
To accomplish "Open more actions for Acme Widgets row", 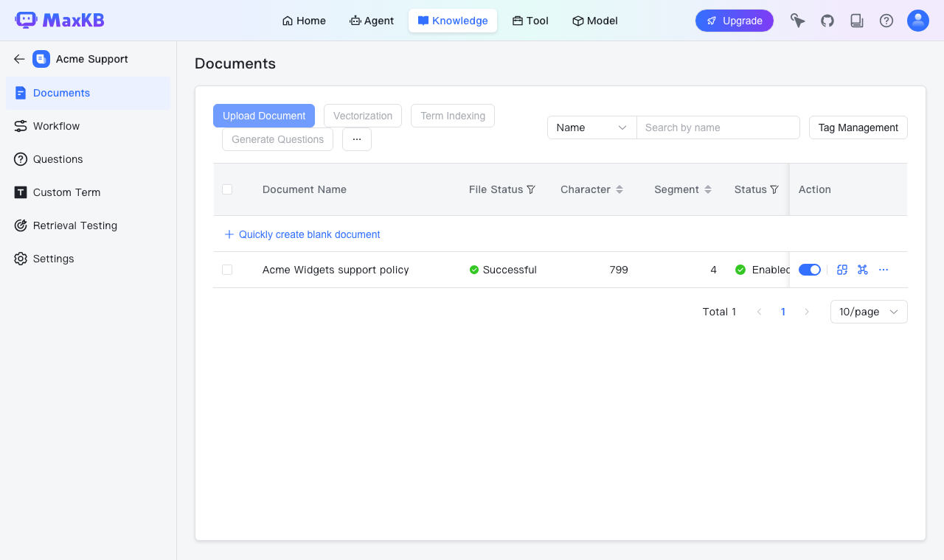I will point(884,270).
